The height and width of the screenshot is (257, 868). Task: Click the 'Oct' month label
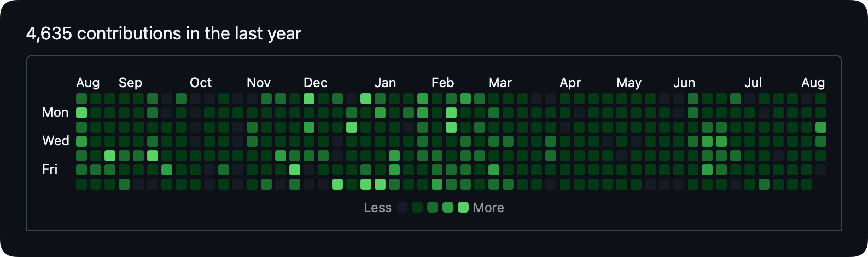pyautogui.click(x=201, y=83)
